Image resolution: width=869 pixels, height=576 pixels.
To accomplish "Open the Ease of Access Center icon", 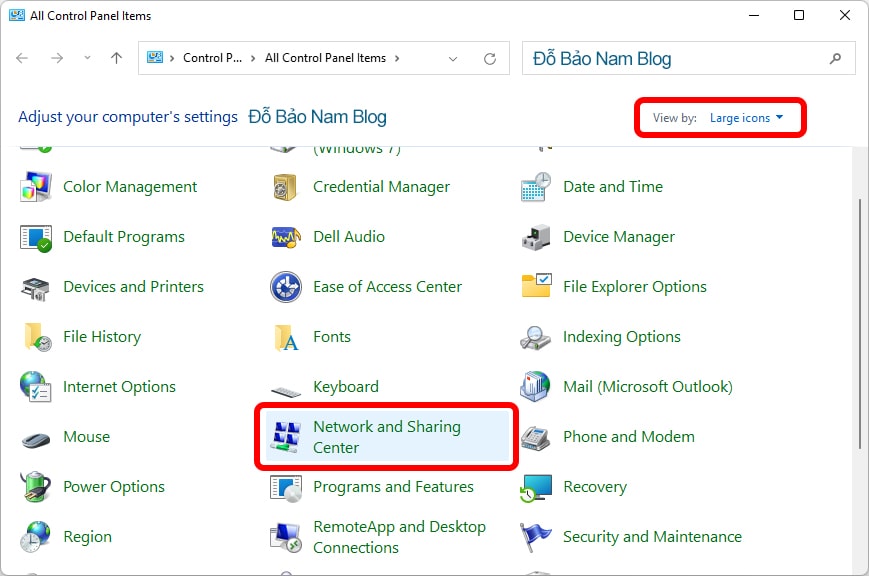I will [x=286, y=287].
